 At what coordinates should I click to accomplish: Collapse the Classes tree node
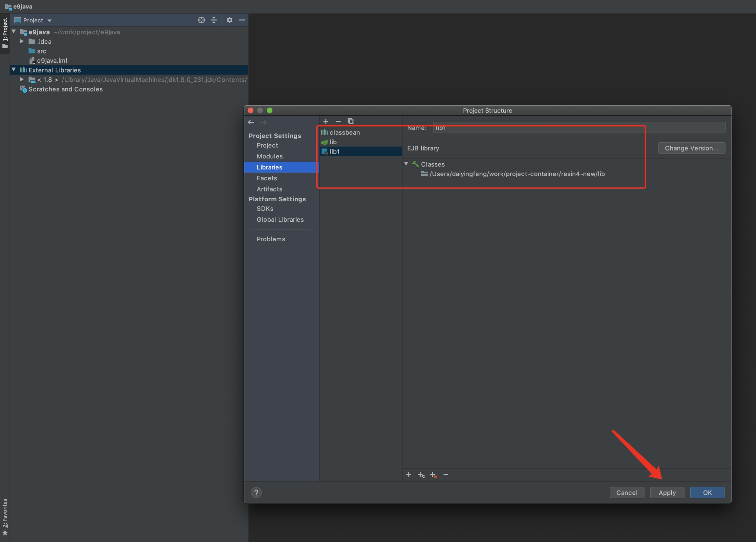point(406,164)
